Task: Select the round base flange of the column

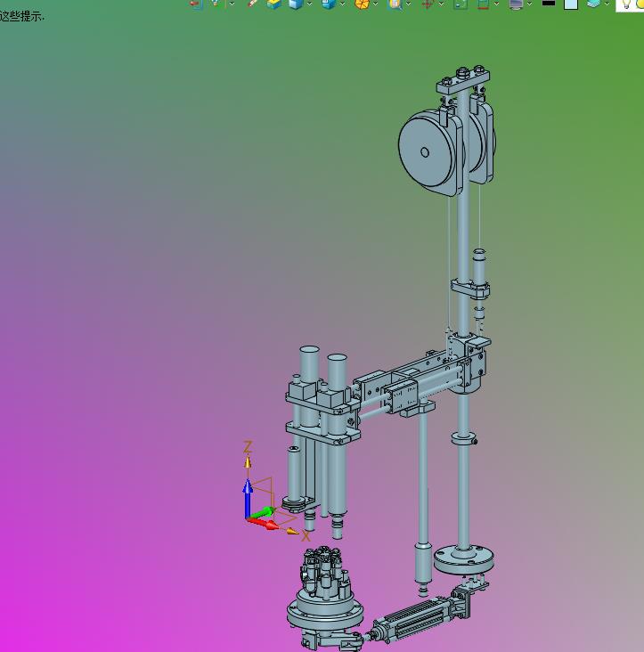Action: coord(464,559)
